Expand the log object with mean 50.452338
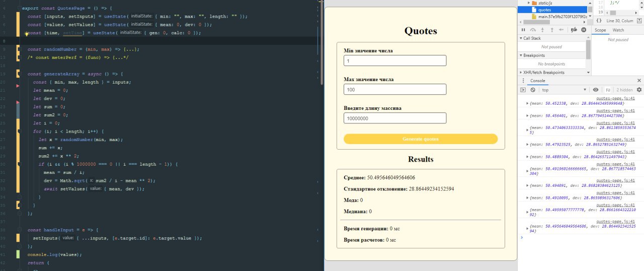This screenshot has width=644, height=271. (x=527, y=103)
